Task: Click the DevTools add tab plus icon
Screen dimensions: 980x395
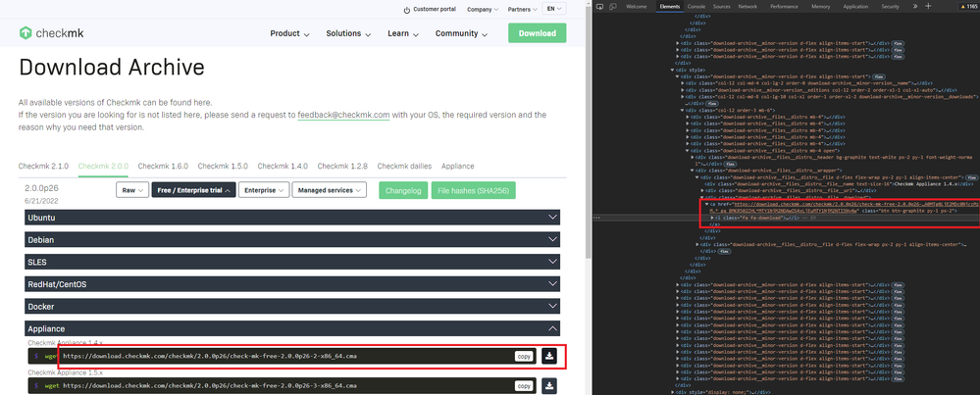Action: click(x=928, y=6)
